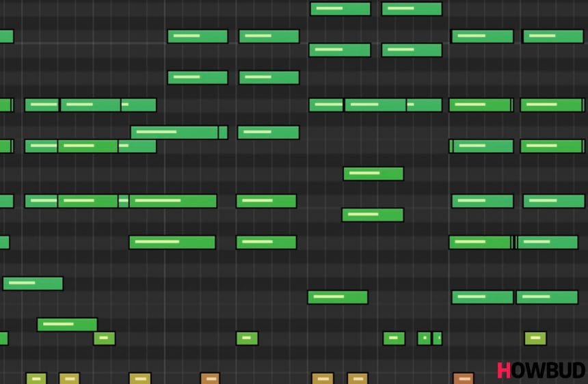Select the rightmost note in the highest row
Image resolution: width=588 pixels, height=384 pixels.
412,9
